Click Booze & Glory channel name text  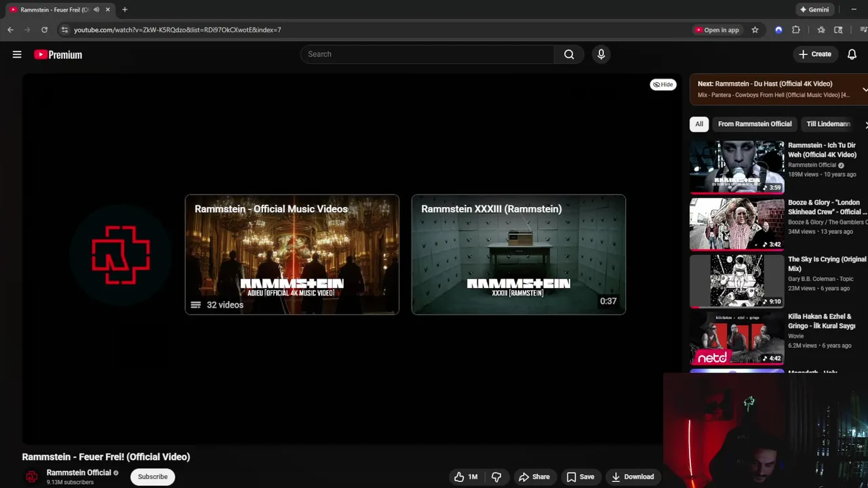click(x=827, y=222)
